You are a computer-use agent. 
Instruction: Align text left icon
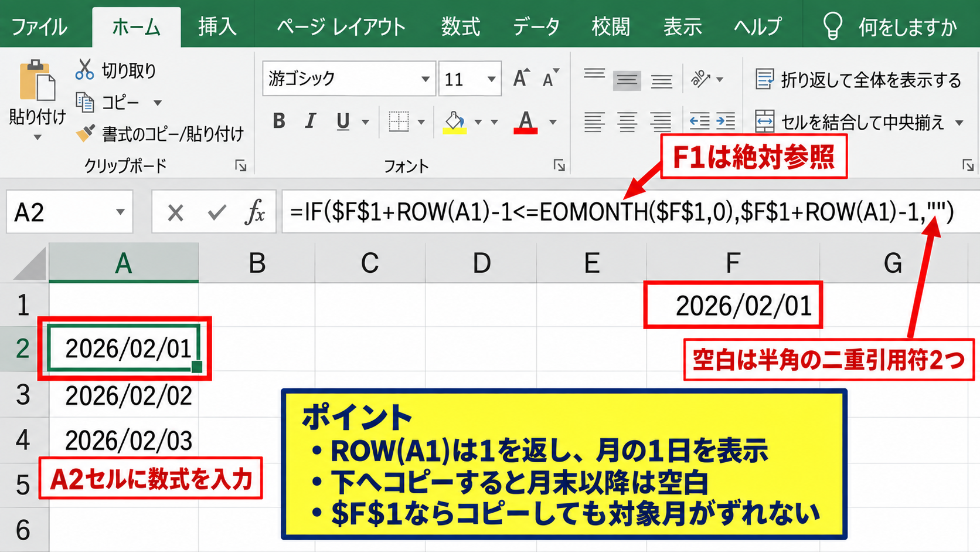pos(594,122)
